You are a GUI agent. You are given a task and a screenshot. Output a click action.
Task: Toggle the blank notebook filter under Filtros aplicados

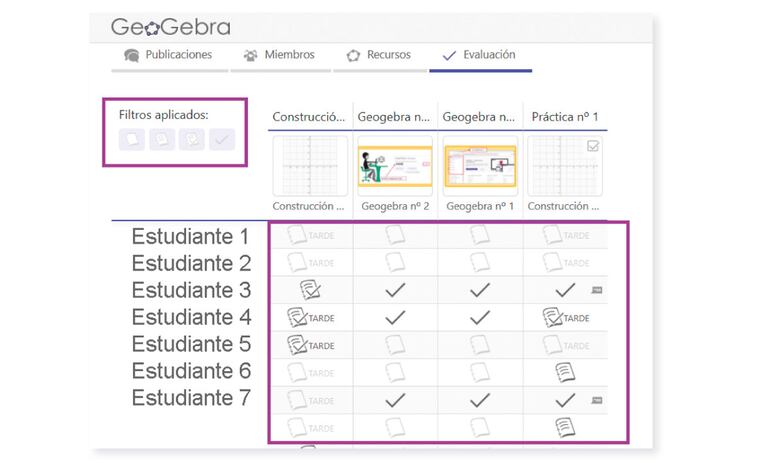(132, 139)
